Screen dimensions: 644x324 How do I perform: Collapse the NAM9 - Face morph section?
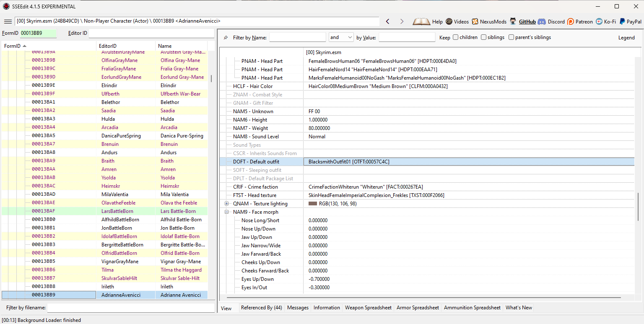click(227, 212)
